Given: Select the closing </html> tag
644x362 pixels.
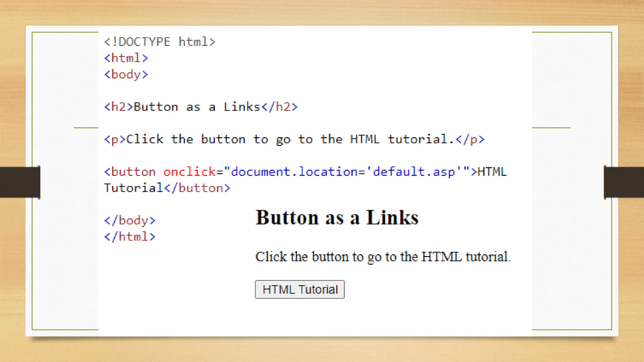Looking at the screenshot, I should 130,237.
